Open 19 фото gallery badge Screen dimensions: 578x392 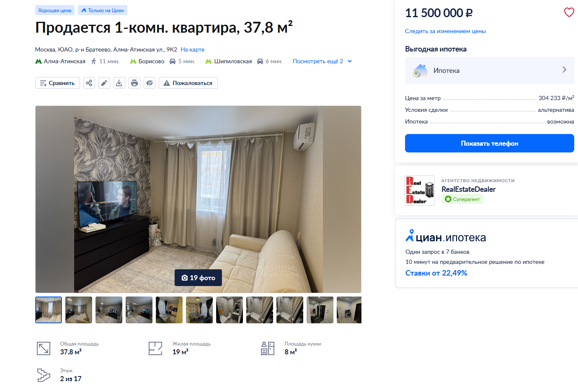coord(198,278)
